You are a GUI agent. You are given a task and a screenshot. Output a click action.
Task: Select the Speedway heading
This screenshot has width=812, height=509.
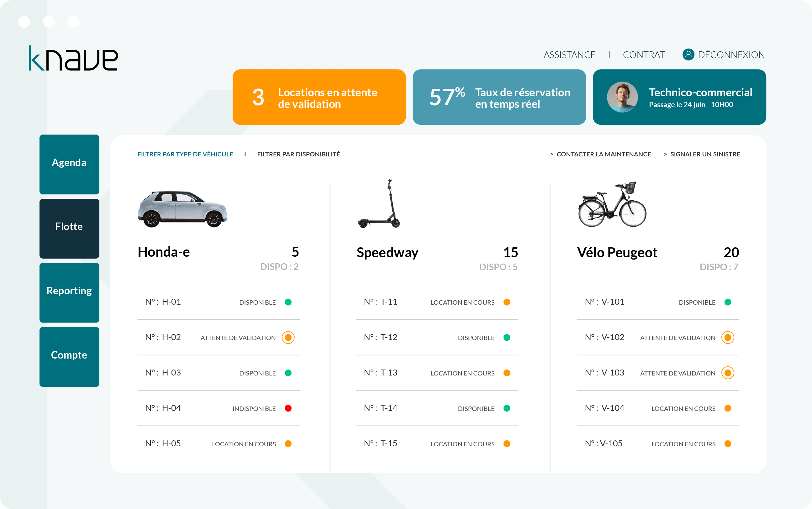pos(388,253)
